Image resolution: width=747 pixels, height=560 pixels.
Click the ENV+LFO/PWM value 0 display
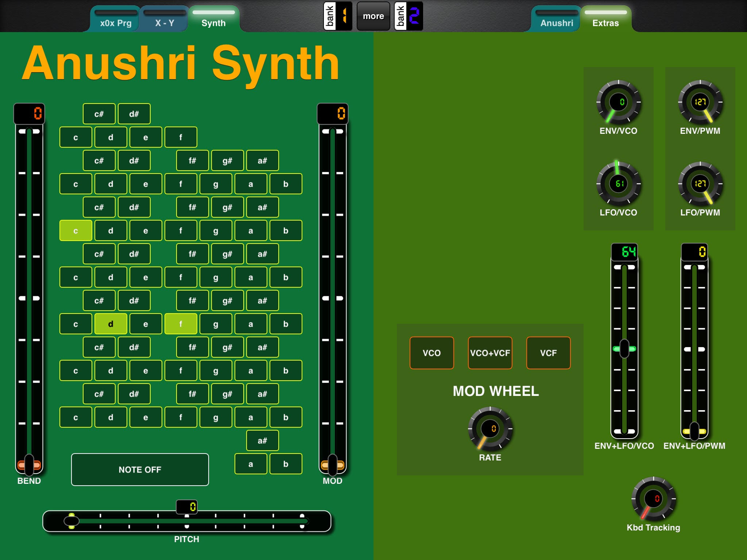click(694, 252)
